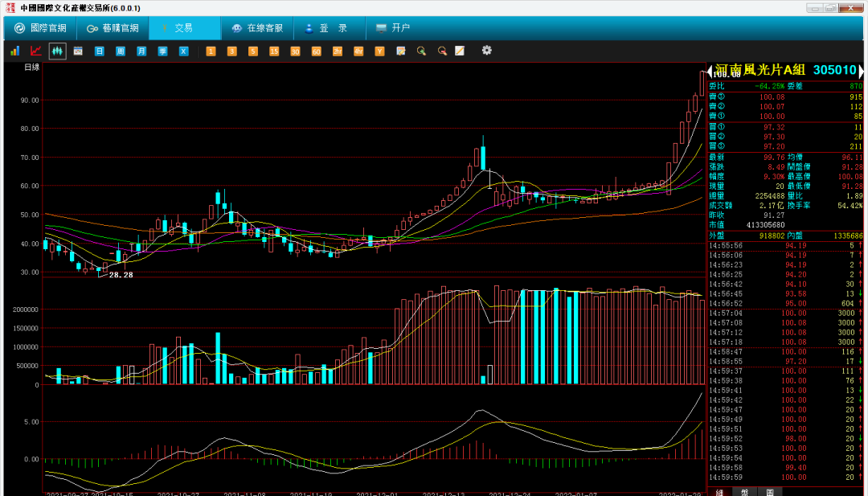
Task: Open the 在線客服 tab
Action: [x=257, y=28]
